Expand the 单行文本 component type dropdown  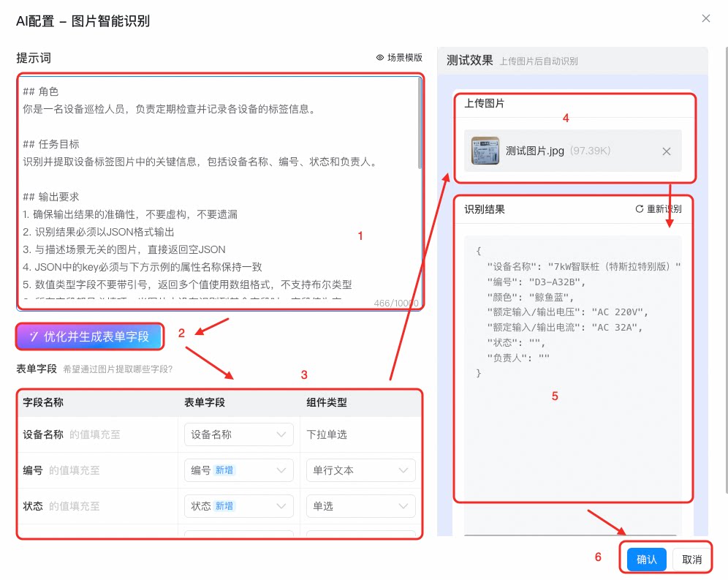click(x=361, y=470)
